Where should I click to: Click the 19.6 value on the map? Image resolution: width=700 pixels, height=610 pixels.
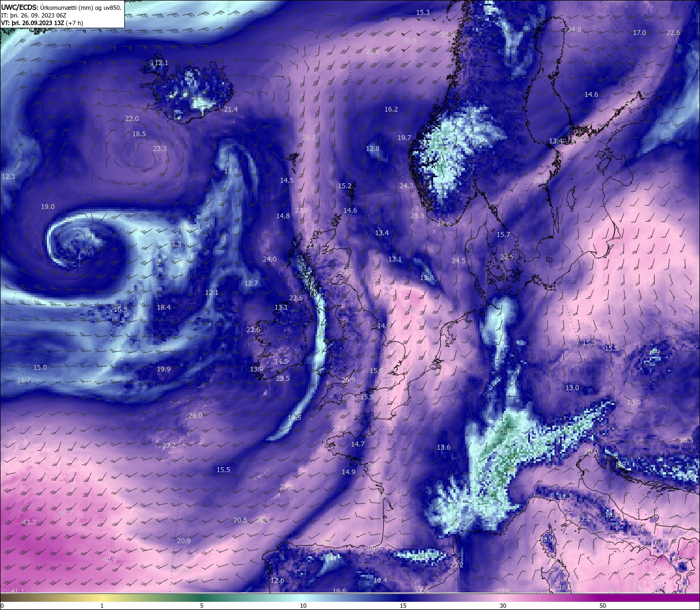339,591
